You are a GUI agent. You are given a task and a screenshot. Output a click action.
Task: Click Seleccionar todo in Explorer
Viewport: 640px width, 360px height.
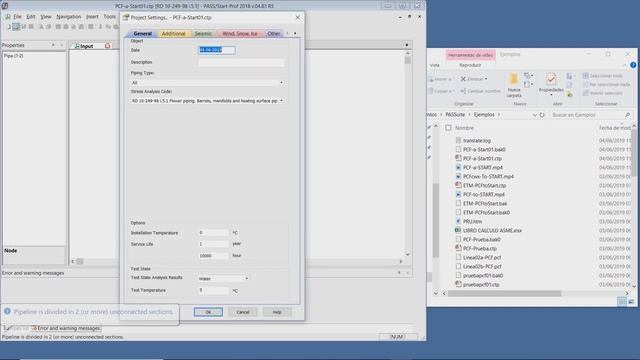tap(602, 76)
